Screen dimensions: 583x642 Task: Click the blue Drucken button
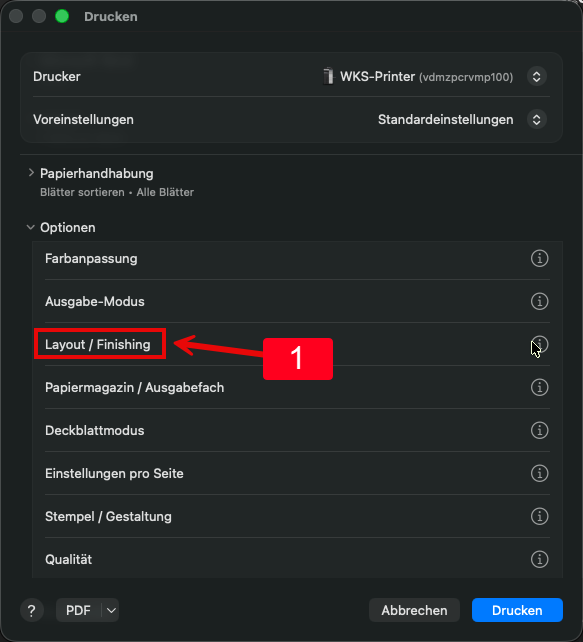pos(517,610)
